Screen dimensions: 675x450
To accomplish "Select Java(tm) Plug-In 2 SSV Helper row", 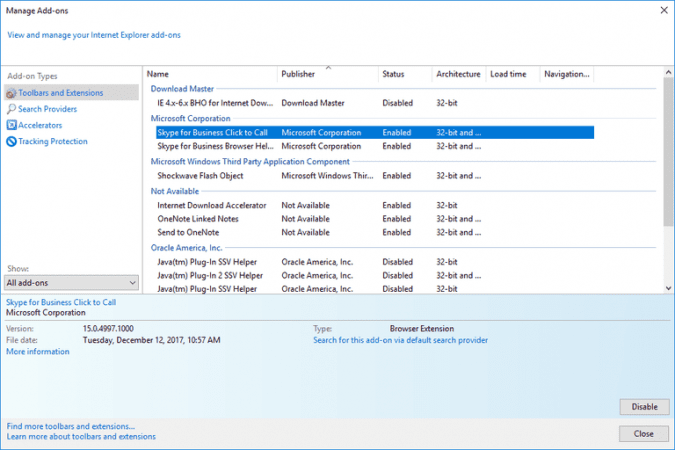I will pyautogui.click(x=375, y=275).
